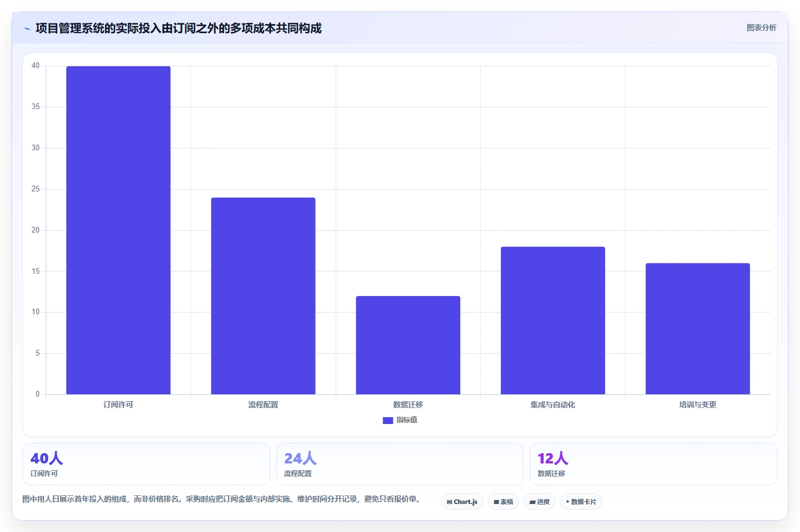Open the 12人 数据迁移 stat card
This screenshot has width=800, height=532.
tap(654, 464)
